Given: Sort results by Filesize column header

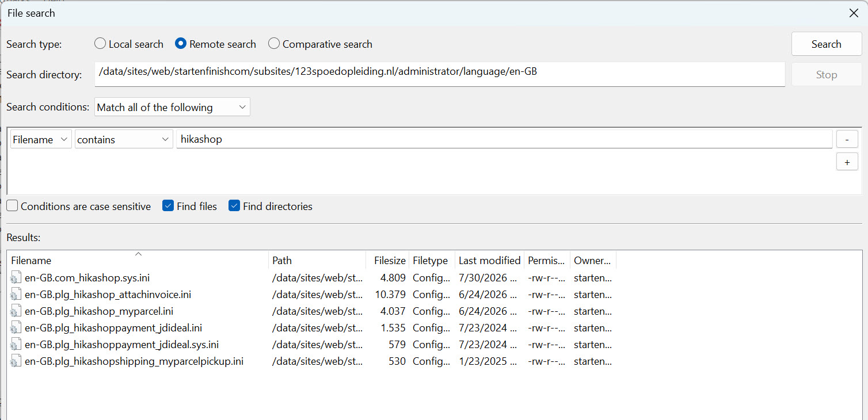Looking at the screenshot, I should [x=387, y=261].
